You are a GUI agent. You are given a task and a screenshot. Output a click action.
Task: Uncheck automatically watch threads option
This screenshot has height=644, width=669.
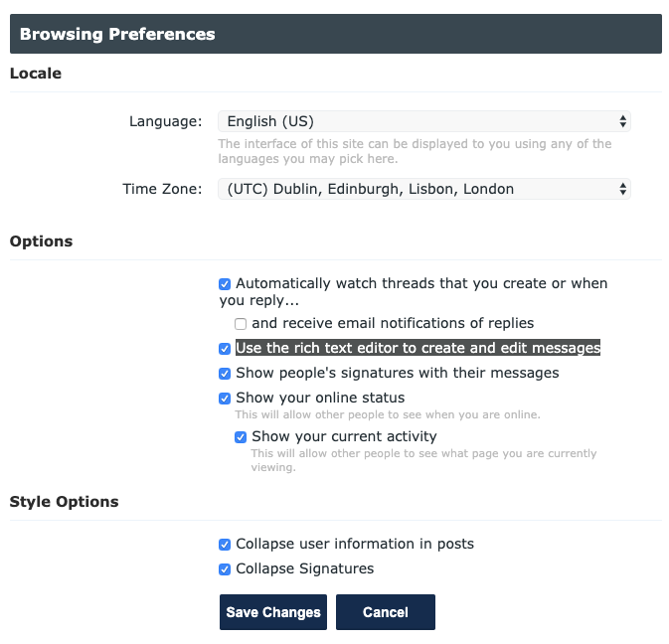pyautogui.click(x=225, y=284)
